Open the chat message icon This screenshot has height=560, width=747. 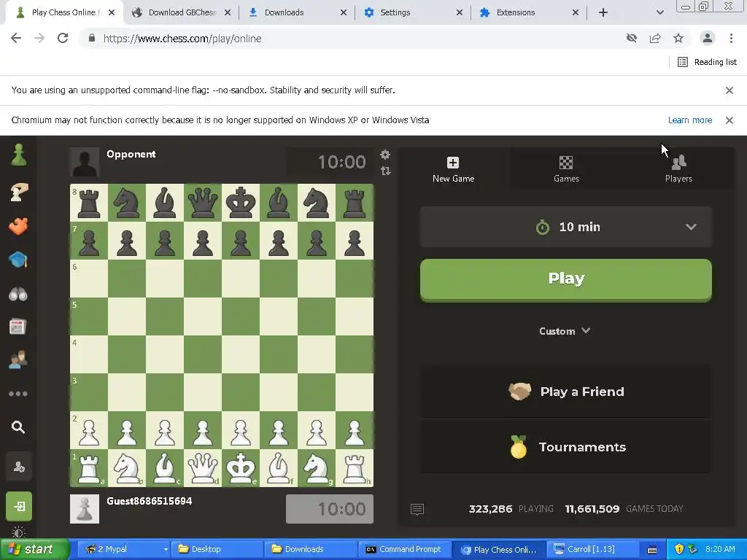(417, 510)
